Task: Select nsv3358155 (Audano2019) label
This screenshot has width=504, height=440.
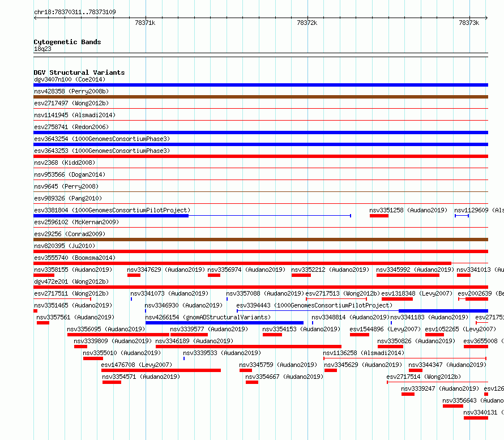Action: 73,270
